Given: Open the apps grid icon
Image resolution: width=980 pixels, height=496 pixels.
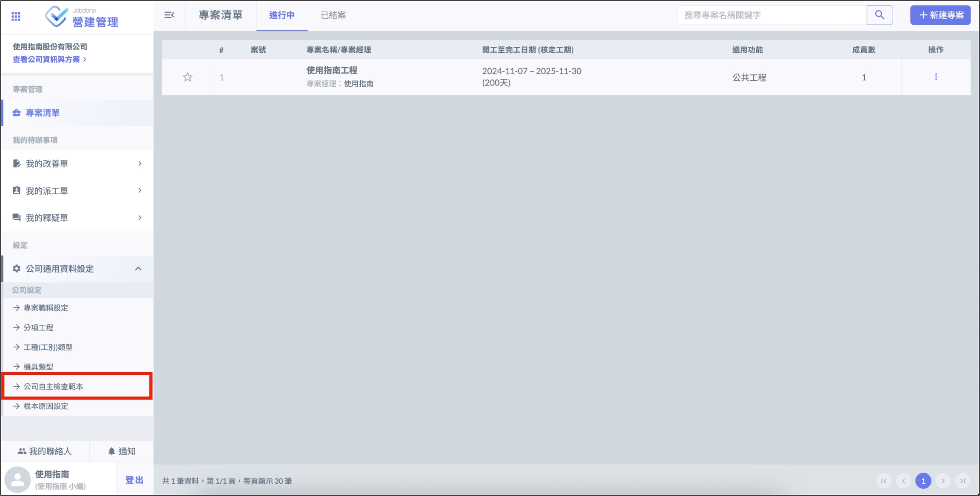Looking at the screenshot, I should point(16,17).
